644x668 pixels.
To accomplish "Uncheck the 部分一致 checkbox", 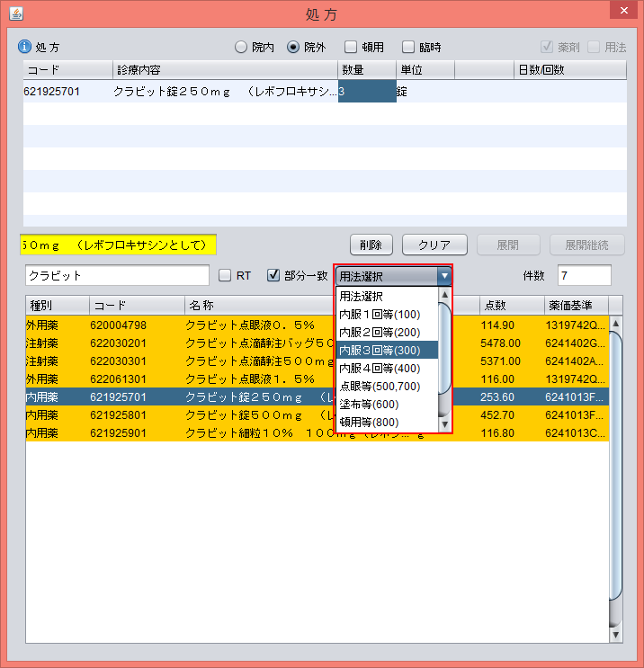I will (x=273, y=275).
